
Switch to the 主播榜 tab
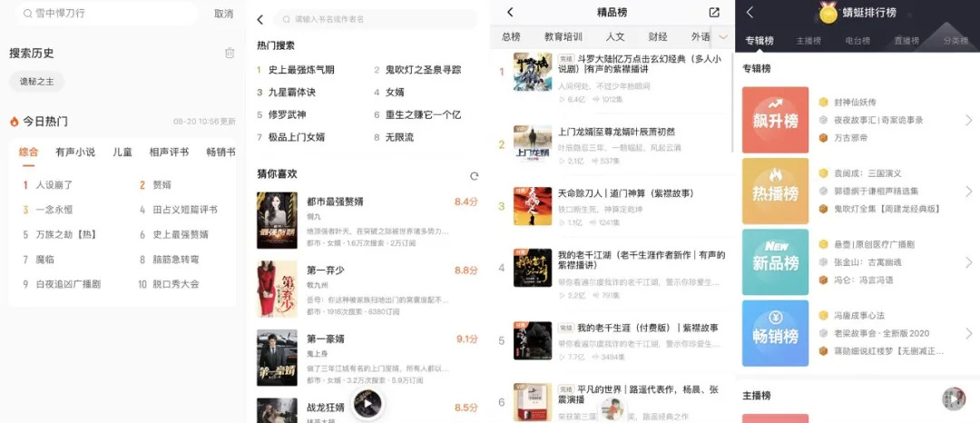(x=808, y=41)
